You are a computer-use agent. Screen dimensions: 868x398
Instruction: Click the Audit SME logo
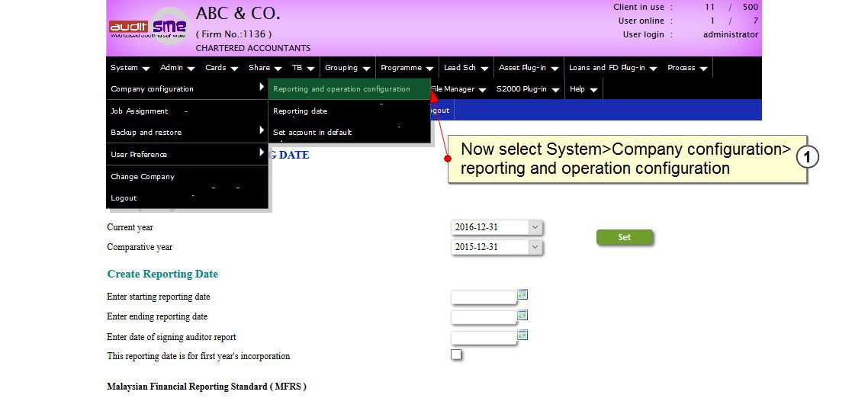coord(148,27)
